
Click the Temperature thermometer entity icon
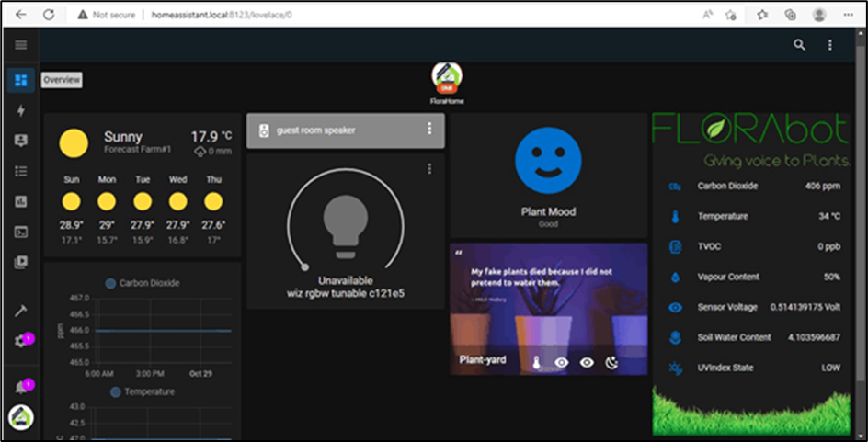(x=675, y=217)
